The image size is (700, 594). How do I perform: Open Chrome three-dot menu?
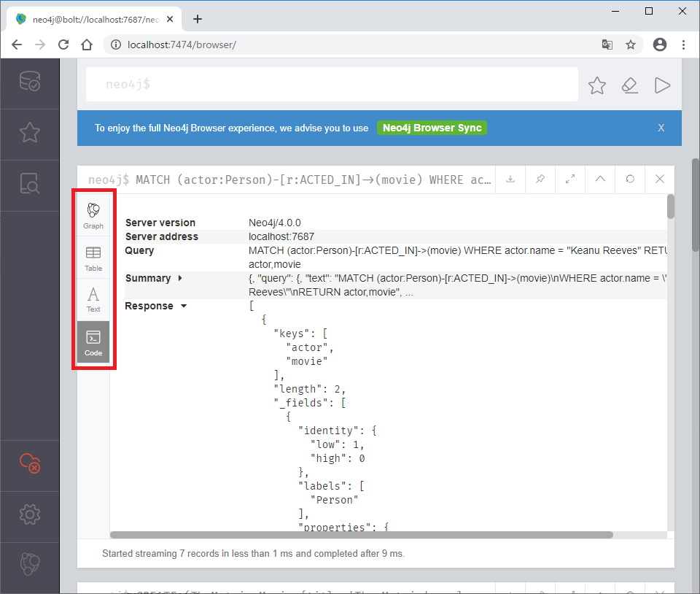pyautogui.click(x=683, y=45)
